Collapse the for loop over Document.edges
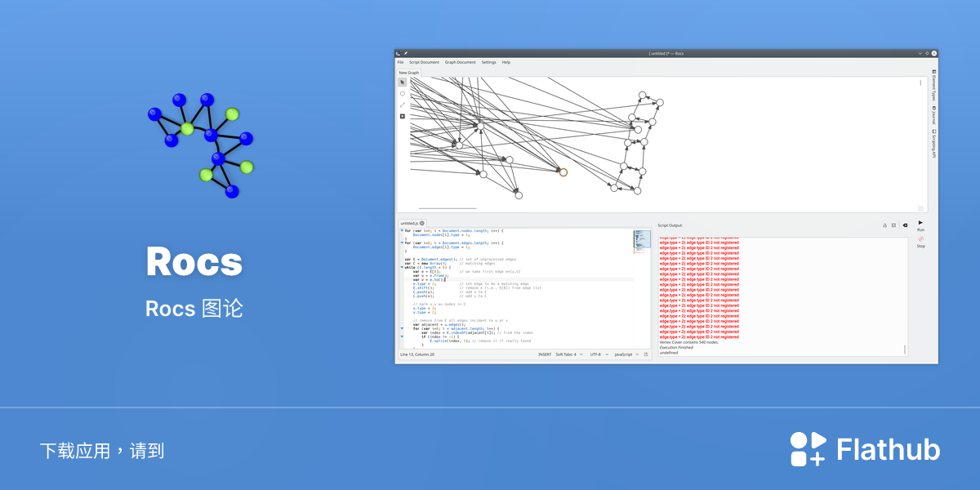 (x=401, y=243)
